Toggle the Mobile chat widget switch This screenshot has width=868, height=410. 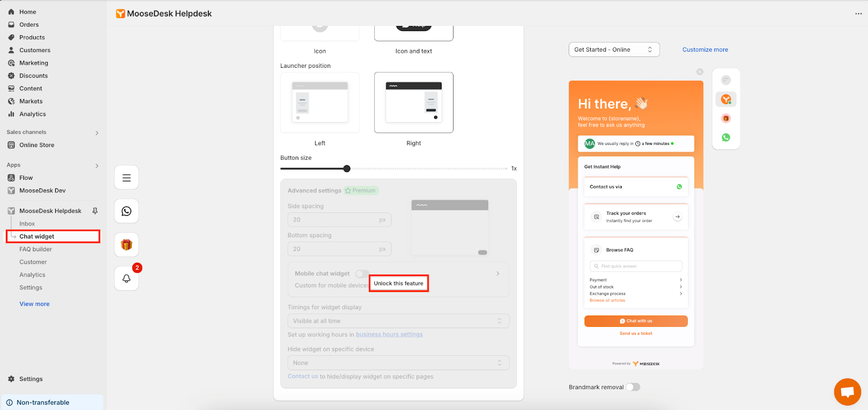click(x=362, y=274)
